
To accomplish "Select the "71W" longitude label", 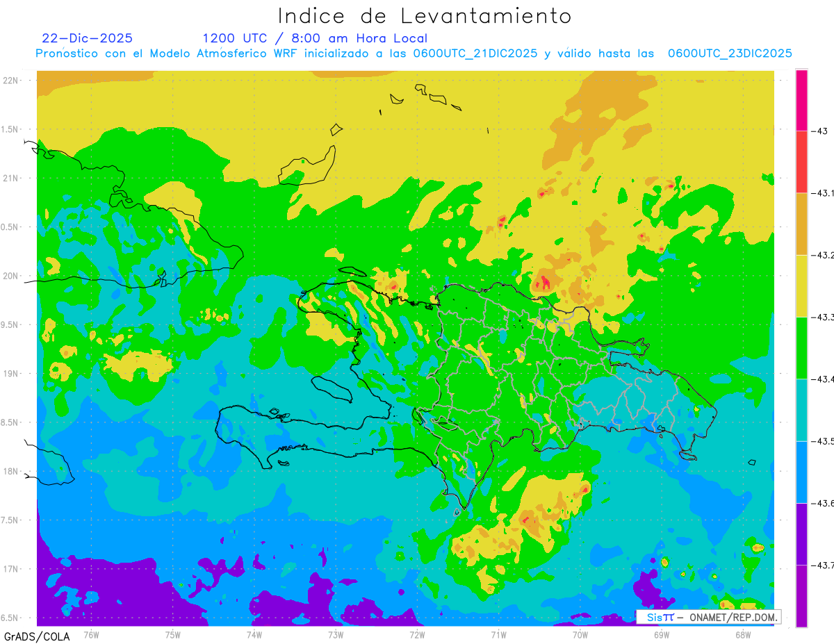I will tap(498, 634).
